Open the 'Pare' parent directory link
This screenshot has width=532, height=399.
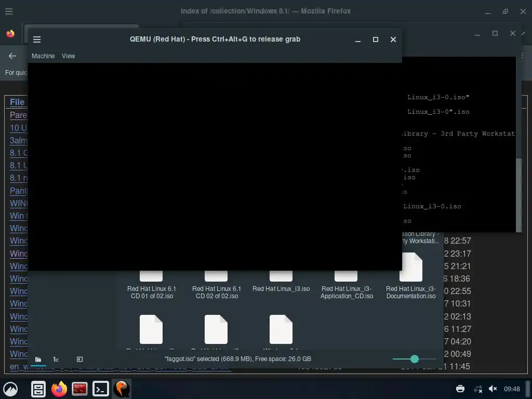point(18,115)
